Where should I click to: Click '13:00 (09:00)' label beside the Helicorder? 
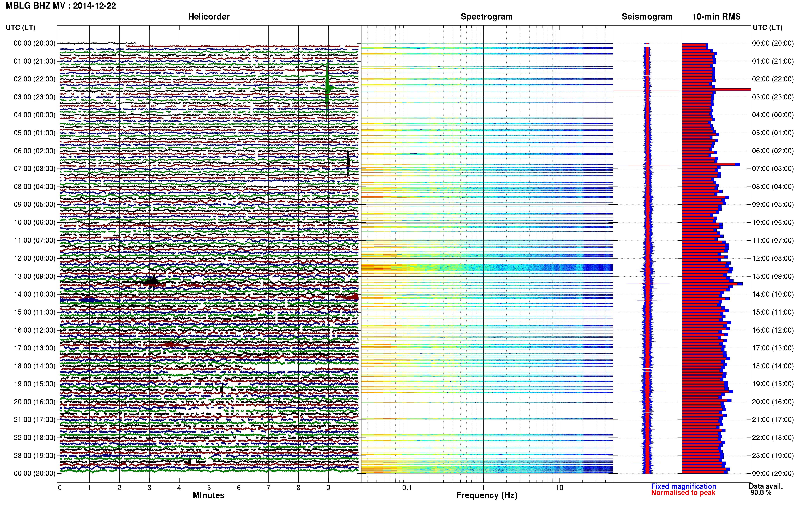(x=34, y=276)
